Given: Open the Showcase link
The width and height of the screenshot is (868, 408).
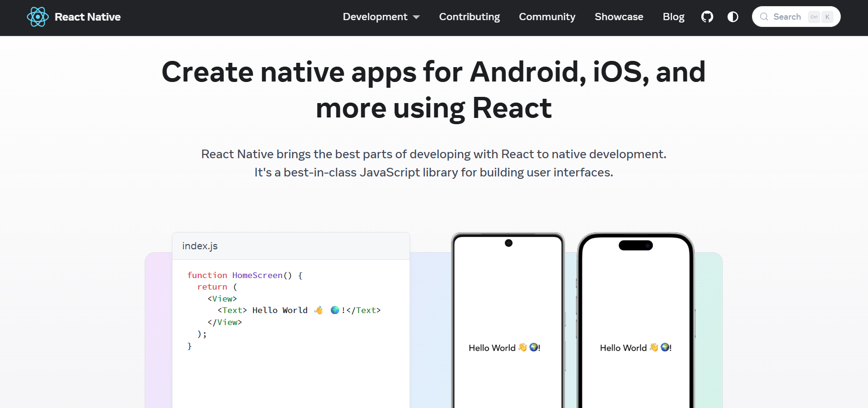Looking at the screenshot, I should click(618, 17).
